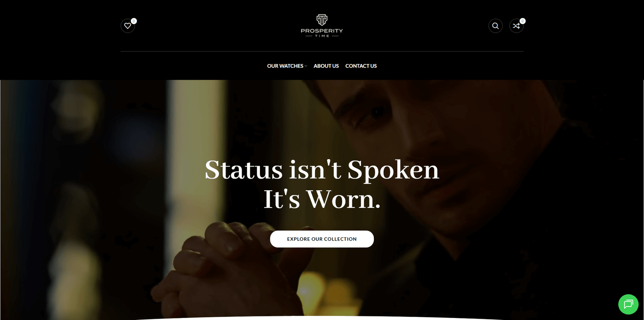The image size is (644, 320).
Task: Click the "Status isn't Spoken" headline
Action: pyautogui.click(x=322, y=170)
